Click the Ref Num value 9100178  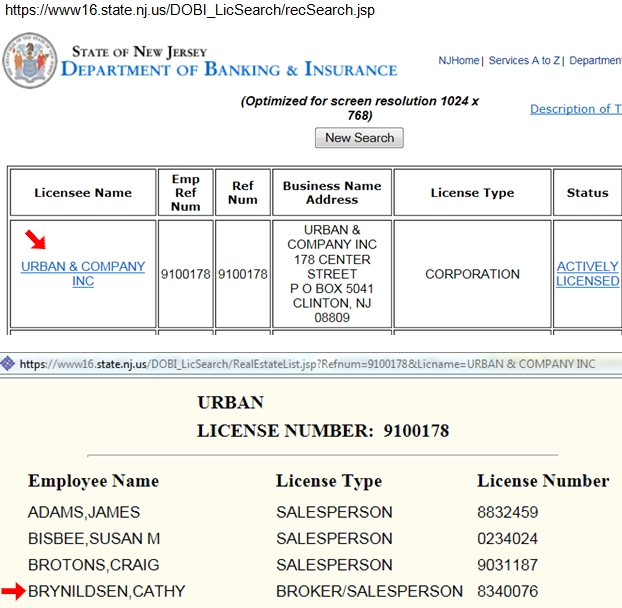(243, 274)
